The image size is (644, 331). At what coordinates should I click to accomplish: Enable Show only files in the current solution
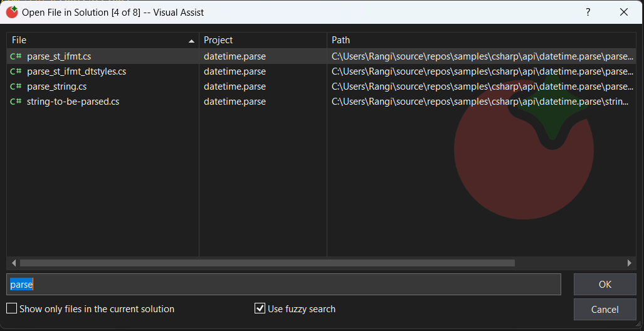(x=11, y=308)
